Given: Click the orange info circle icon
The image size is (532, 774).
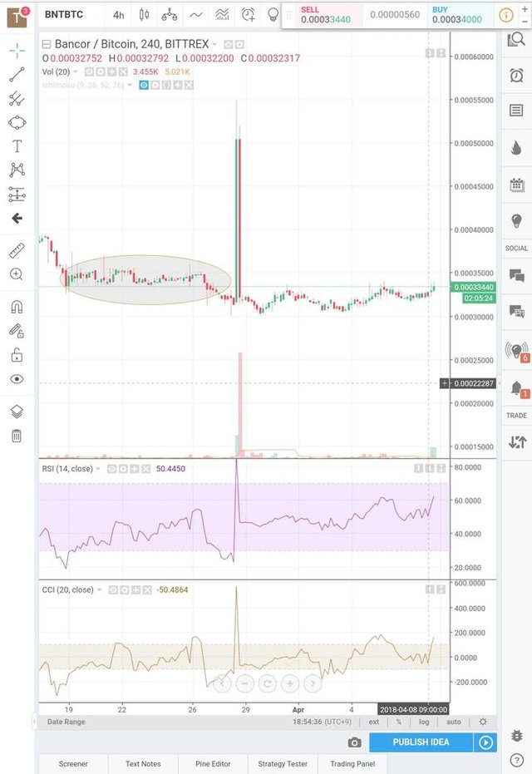Looking at the screenshot, I should pyautogui.click(x=506, y=15).
